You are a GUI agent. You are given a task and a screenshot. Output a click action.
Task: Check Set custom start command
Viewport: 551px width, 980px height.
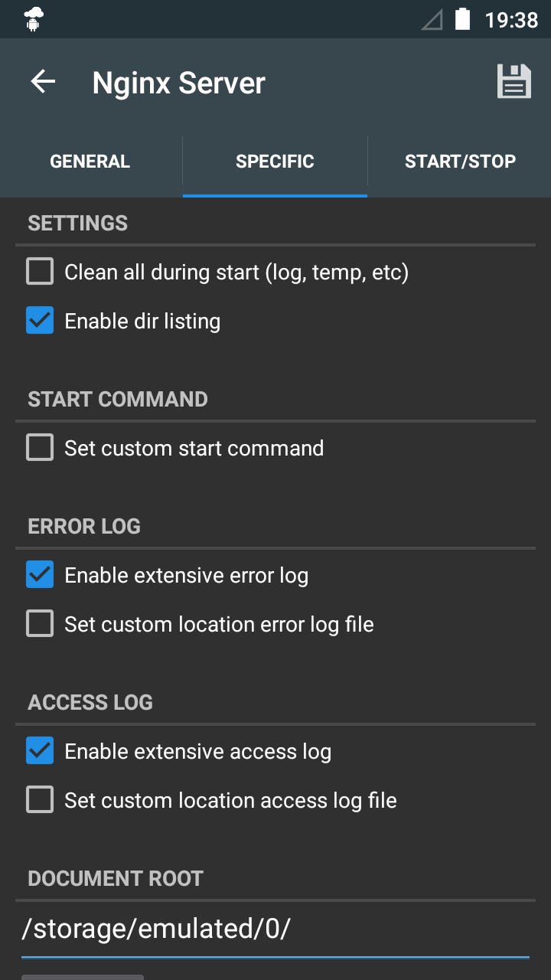(x=40, y=447)
